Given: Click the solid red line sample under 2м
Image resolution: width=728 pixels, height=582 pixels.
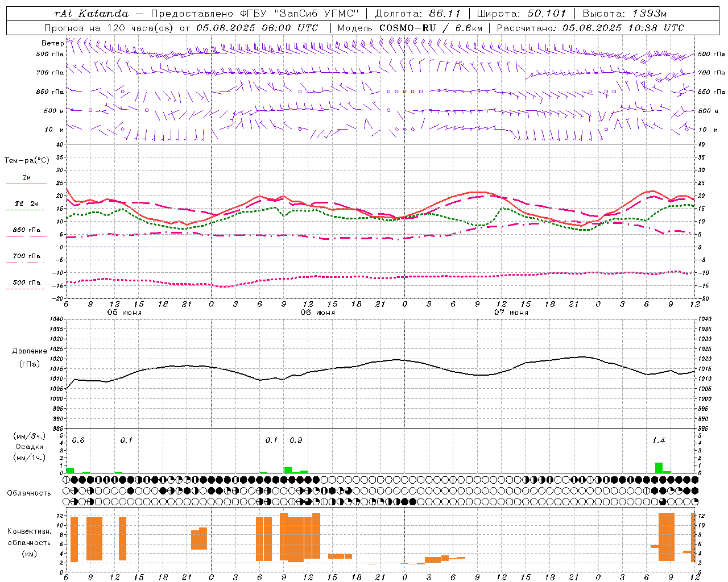Looking at the screenshot, I should coord(26,184).
